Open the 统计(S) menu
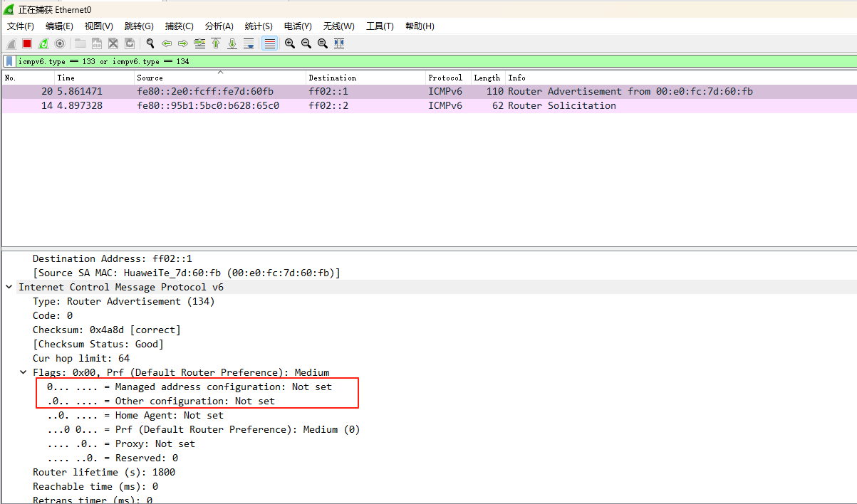 [x=259, y=26]
